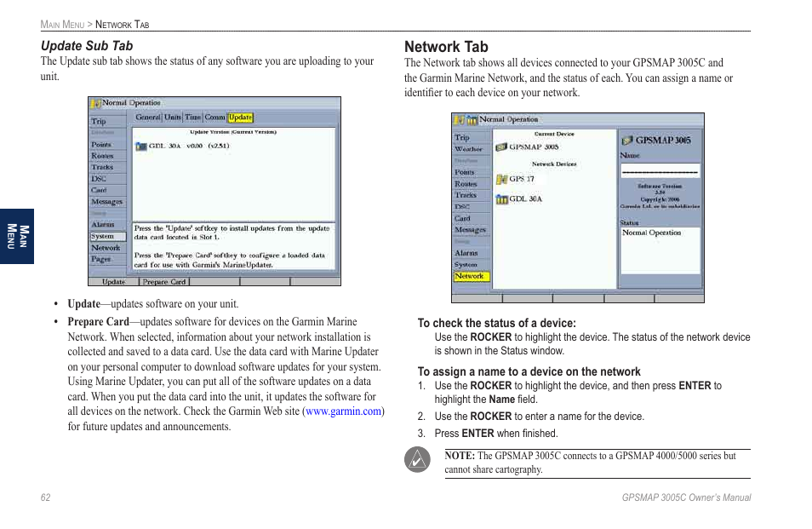Click the GDL 30A icon in Update screenshot

coord(141,147)
